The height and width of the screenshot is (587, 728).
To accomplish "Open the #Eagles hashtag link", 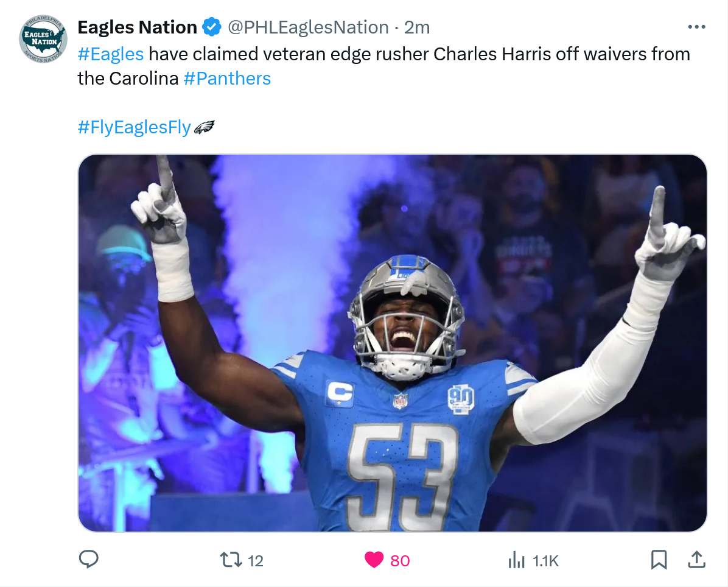I will coord(111,54).
